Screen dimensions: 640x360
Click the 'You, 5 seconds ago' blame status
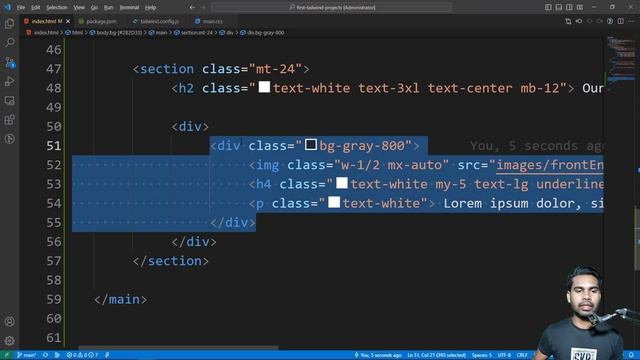pyautogui.click(x=378, y=355)
